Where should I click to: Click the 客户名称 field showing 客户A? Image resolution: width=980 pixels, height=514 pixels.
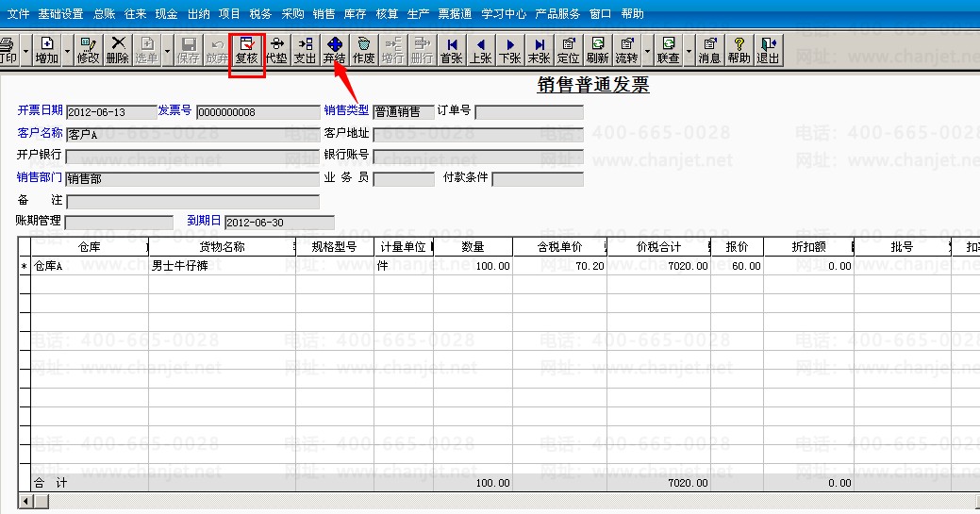[192, 135]
